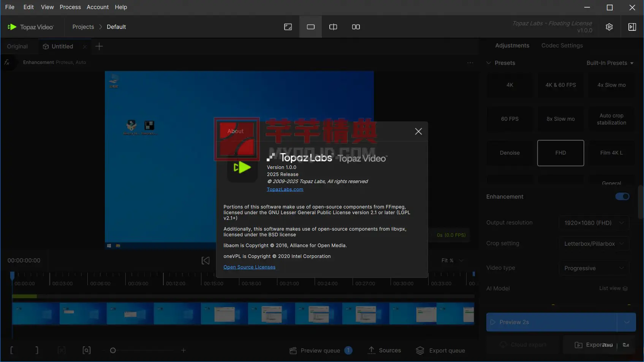Apply the Denoise preset
Image resolution: width=644 pixels, height=362 pixels.
[510, 153]
